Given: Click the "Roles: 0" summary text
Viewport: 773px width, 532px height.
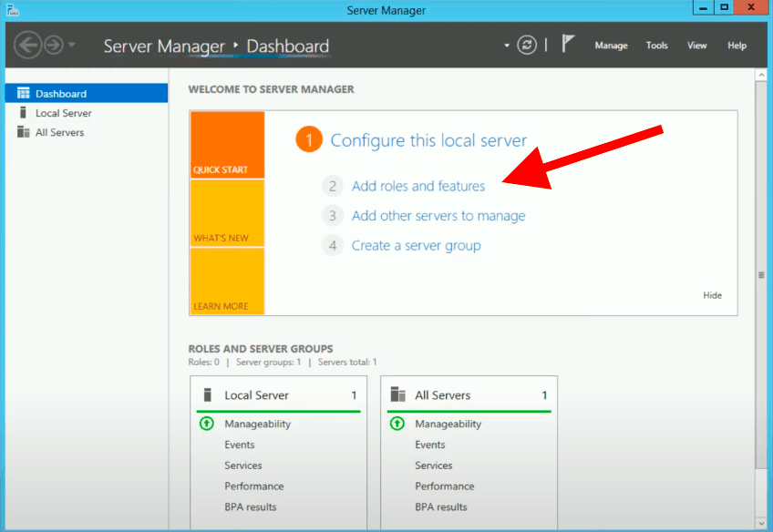Looking at the screenshot, I should (203, 362).
